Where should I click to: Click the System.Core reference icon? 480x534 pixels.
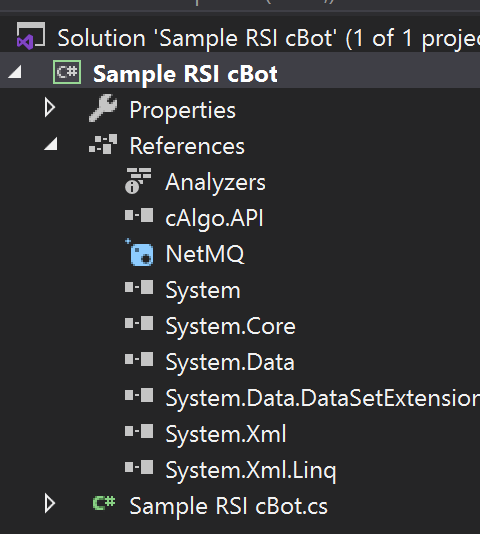pos(139,323)
